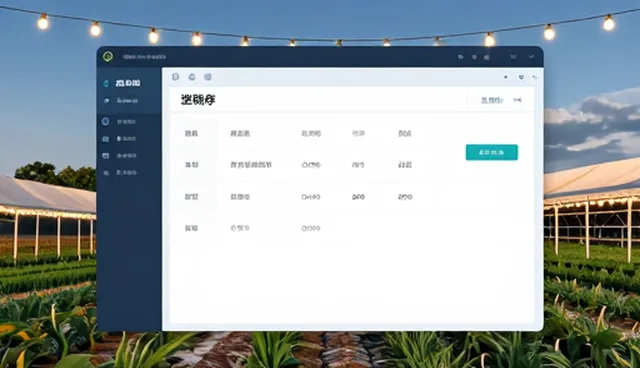The image size is (640, 368).
Task: Click the round green app logo in title bar
Action: tap(108, 56)
